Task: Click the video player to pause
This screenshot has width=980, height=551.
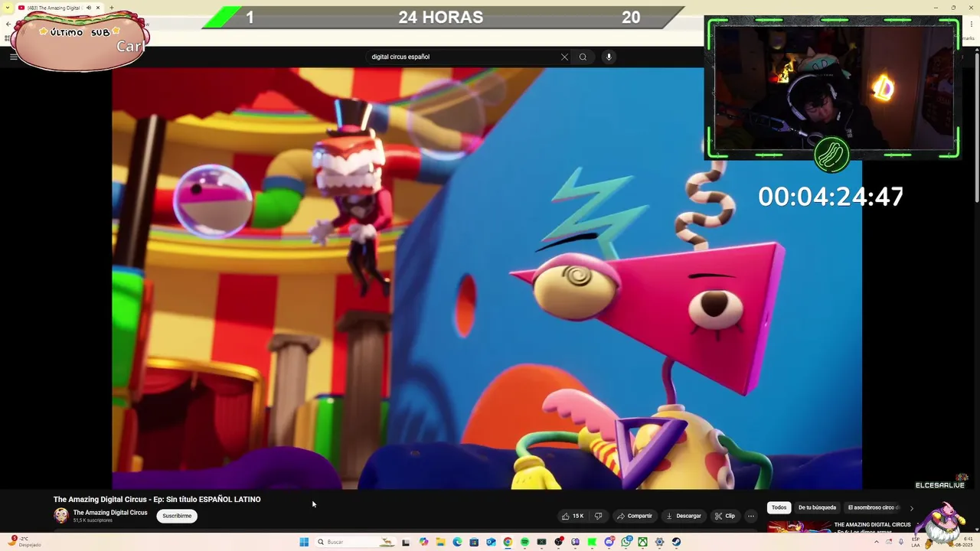Action: pyautogui.click(x=487, y=278)
